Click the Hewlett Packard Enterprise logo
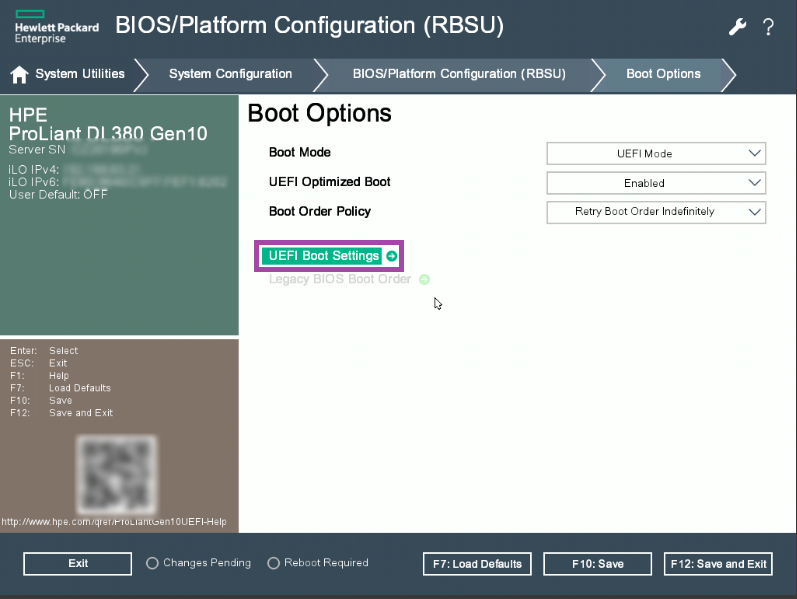Viewport: 797px width, 599px height. pyautogui.click(x=56, y=27)
